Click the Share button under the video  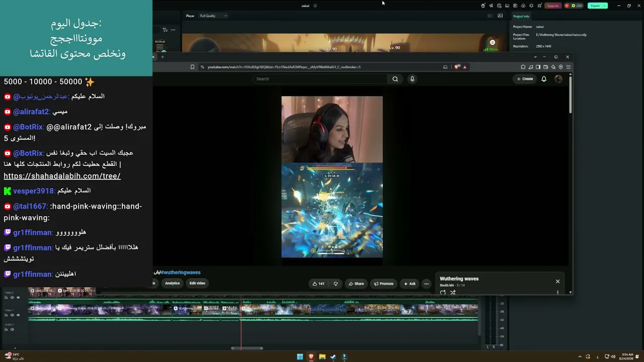356,284
